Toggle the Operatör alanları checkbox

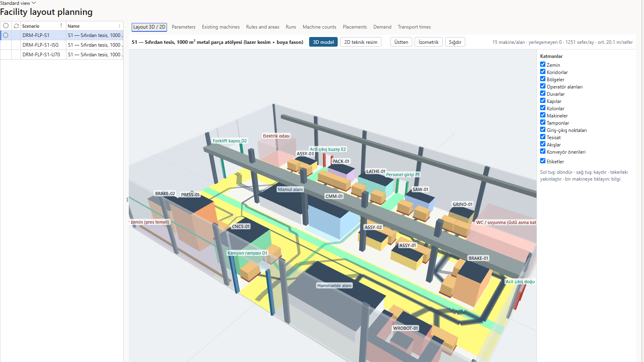click(543, 86)
